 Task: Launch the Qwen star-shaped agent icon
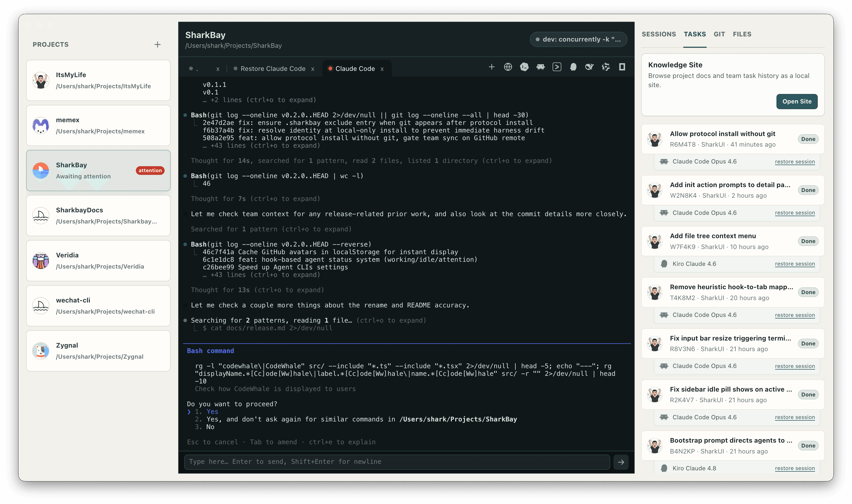pos(605,67)
